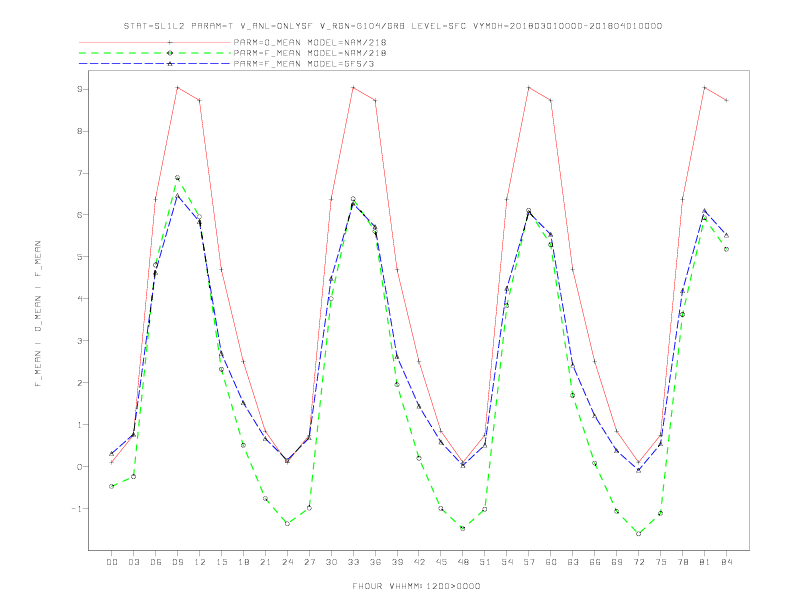Click x-axis forecast hour label 09
792x612 pixels.
177,562
